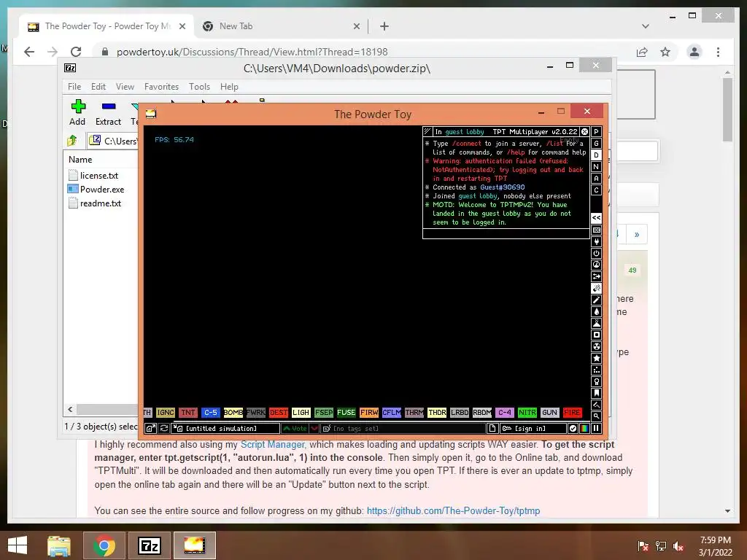The width and height of the screenshot is (747, 560).
Task: Reload the simulation via refresh icon
Action: 163,428
